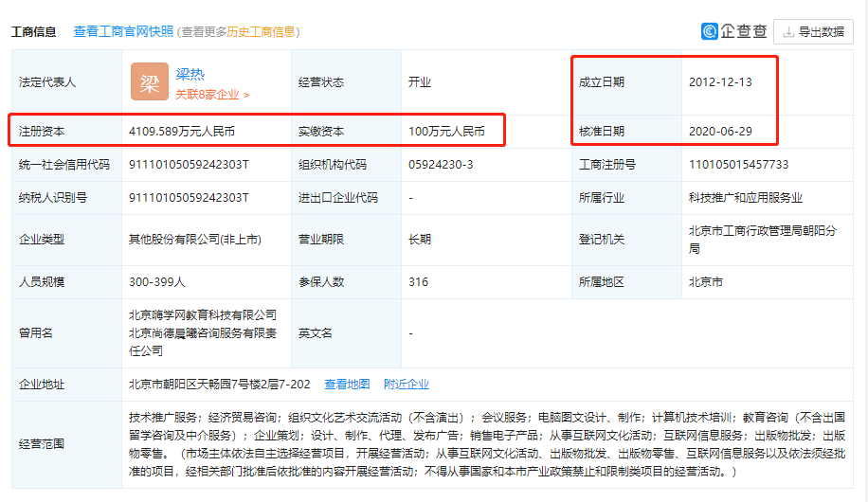Click the orange 梁 avatar icon
Viewport: 868px width, 502px height.
click(x=149, y=82)
